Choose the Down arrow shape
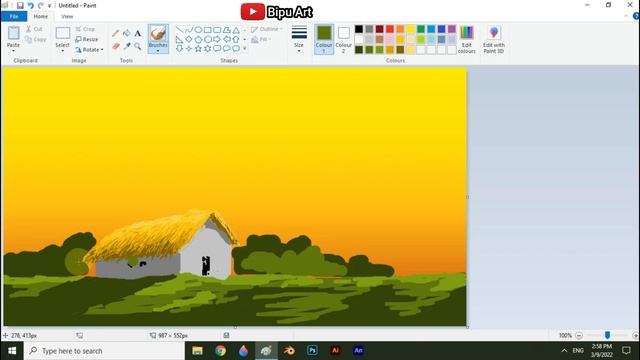This screenshot has width=640, height=360. pos(180,49)
